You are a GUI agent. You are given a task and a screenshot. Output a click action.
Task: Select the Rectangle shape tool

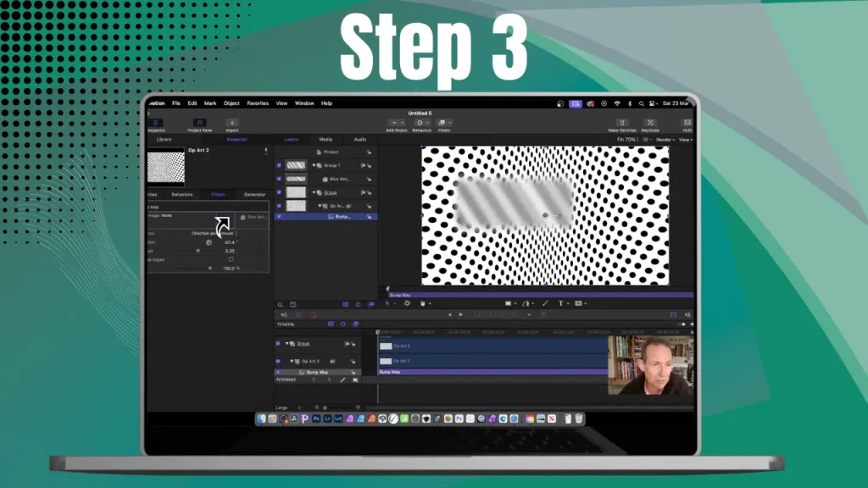509,303
